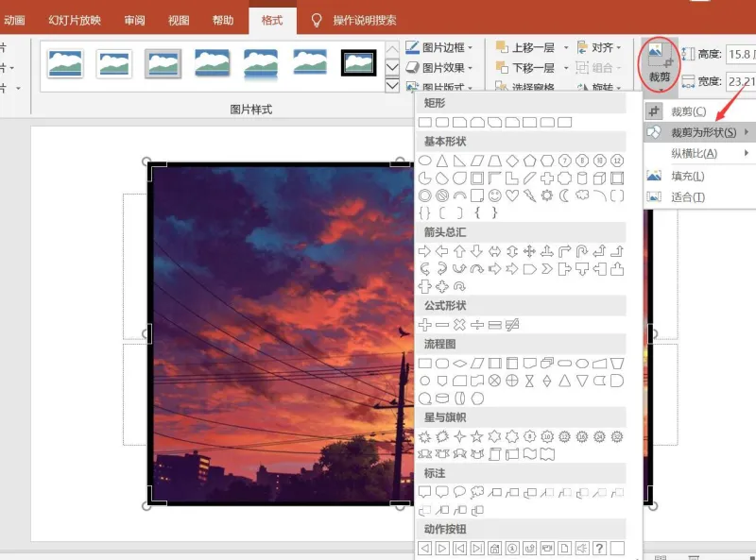
Task: Choose the diamond basic shape
Action: (512, 161)
